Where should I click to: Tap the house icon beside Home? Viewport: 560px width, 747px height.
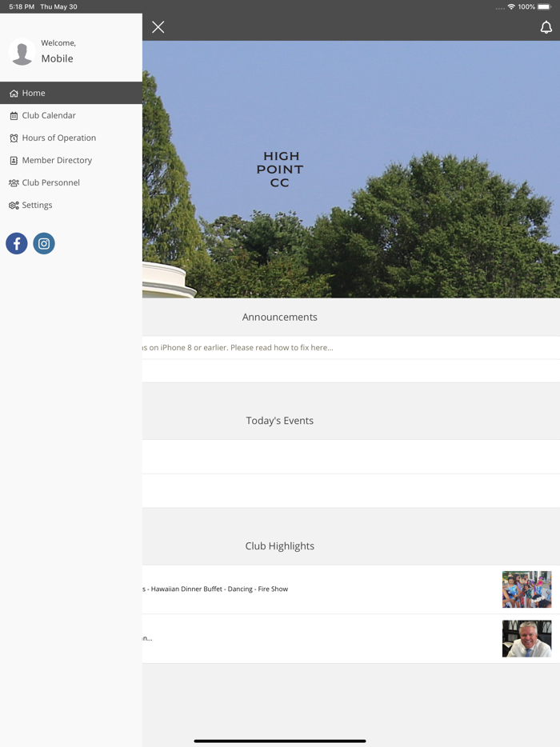[x=14, y=94]
